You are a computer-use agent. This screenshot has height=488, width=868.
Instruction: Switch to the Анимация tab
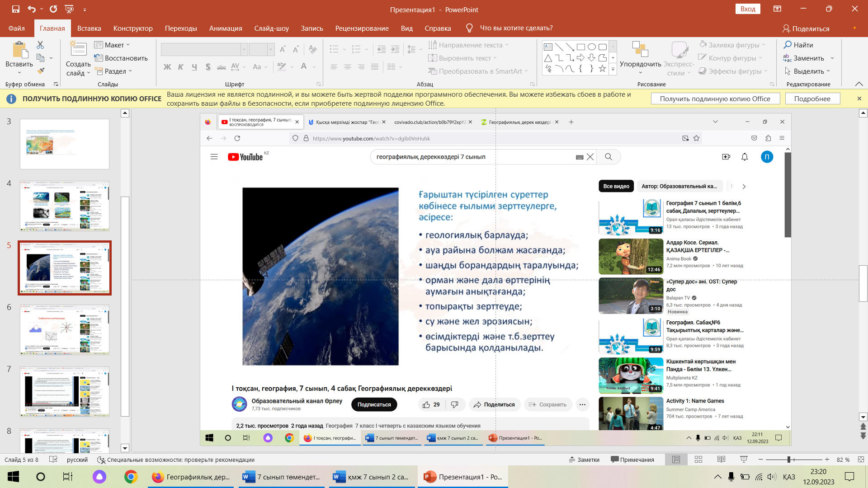226,28
